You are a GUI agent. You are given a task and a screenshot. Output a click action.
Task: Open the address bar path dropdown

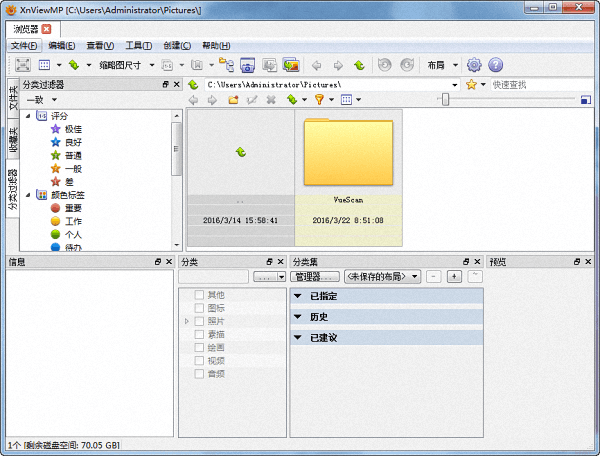coord(455,85)
